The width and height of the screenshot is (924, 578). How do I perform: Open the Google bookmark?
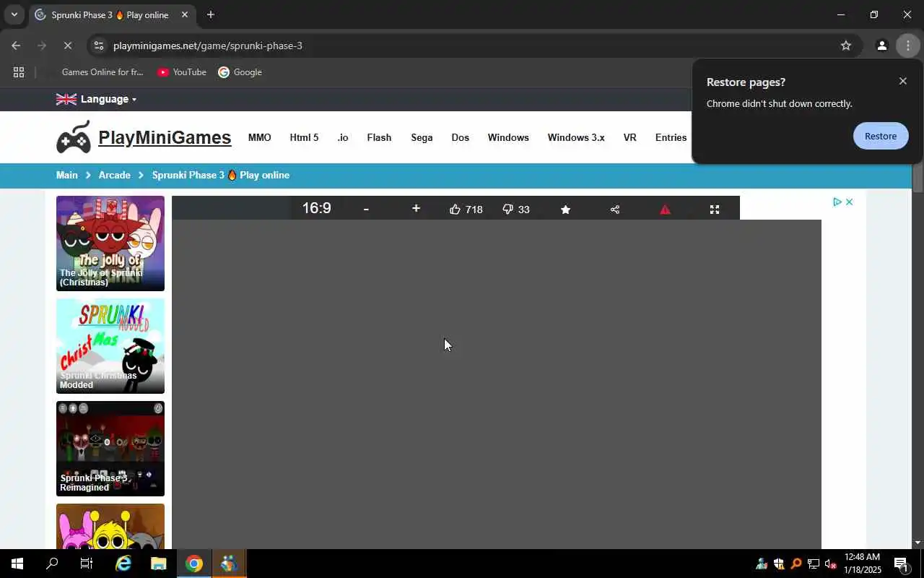coord(240,72)
